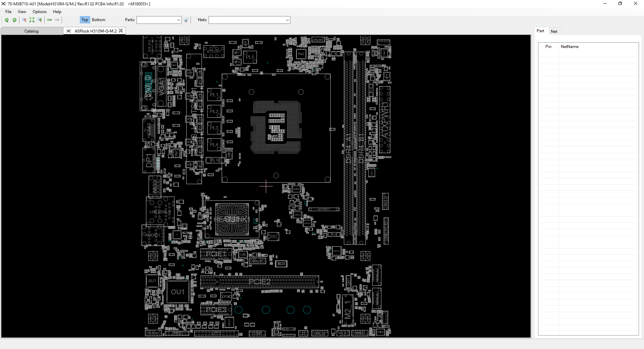Click the NetName column header
644x349 pixels.
coord(570,47)
